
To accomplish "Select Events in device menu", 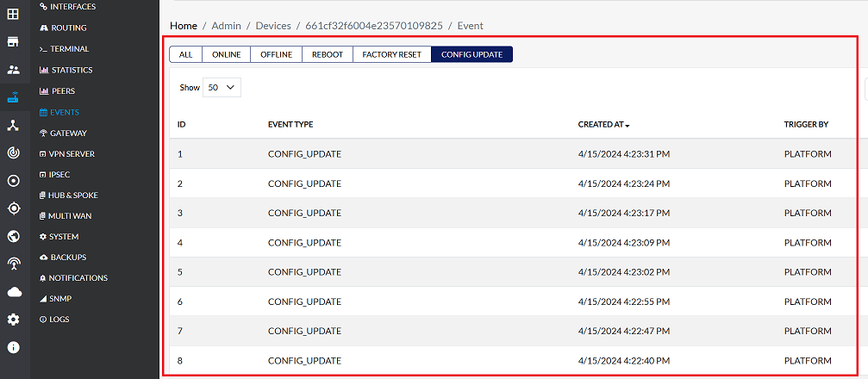I will (x=59, y=112).
